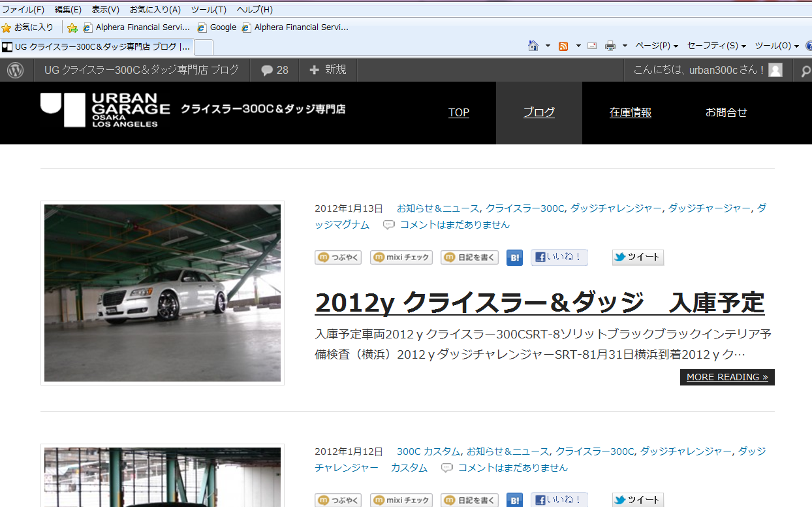The image size is (812, 507).
Task: Select the ブログ navigation tab
Action: point(539,112)
